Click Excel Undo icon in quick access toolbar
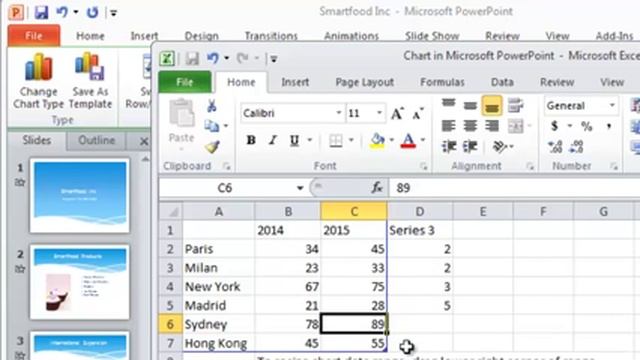The width and height of the screenshot is (640, 360). coord(213,58)
